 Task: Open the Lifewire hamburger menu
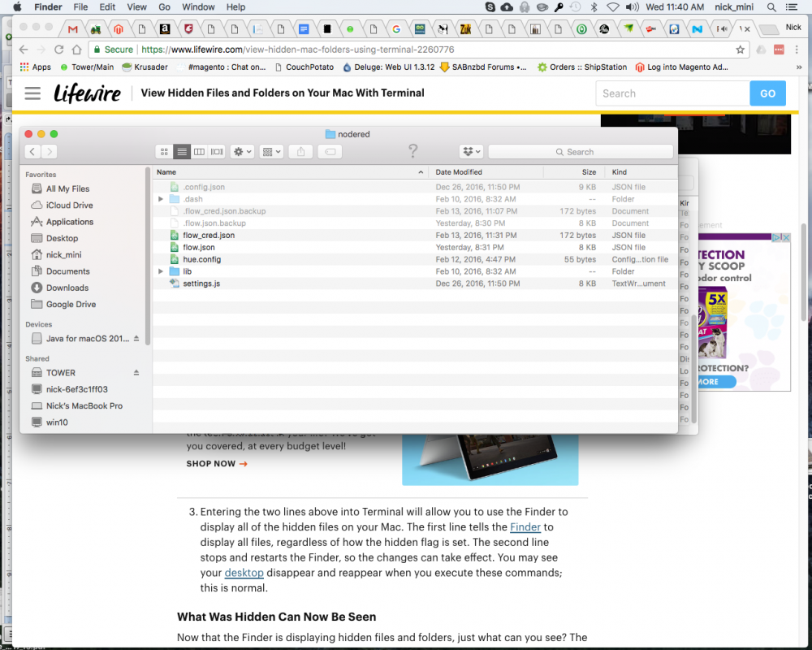click(32, 93)
